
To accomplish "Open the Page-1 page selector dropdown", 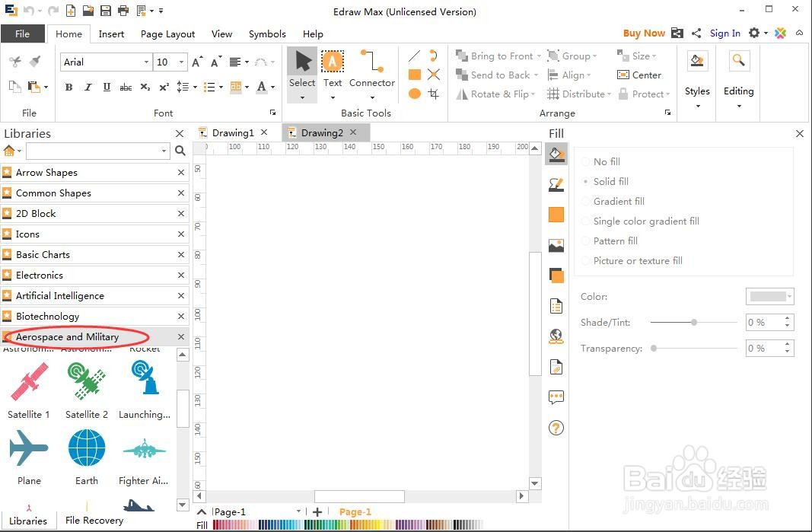I will [299, 511].
